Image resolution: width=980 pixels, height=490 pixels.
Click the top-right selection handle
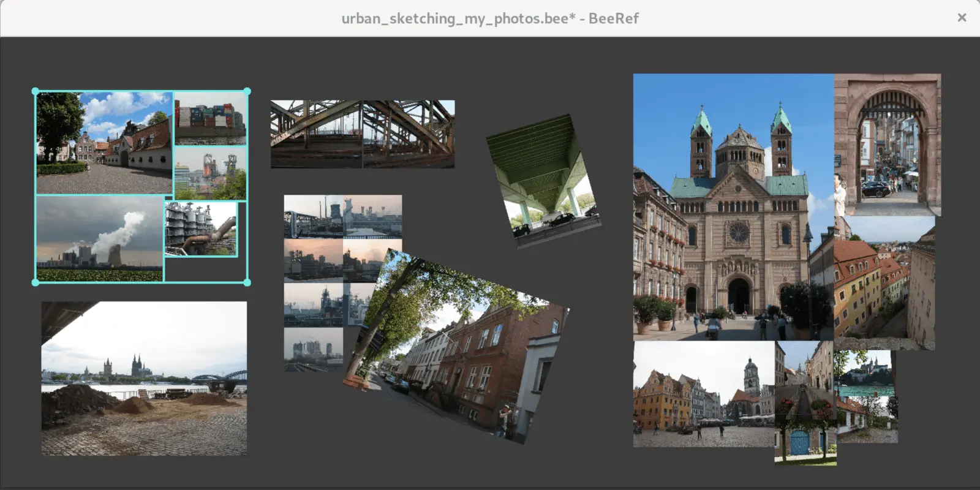pos(247,91)
